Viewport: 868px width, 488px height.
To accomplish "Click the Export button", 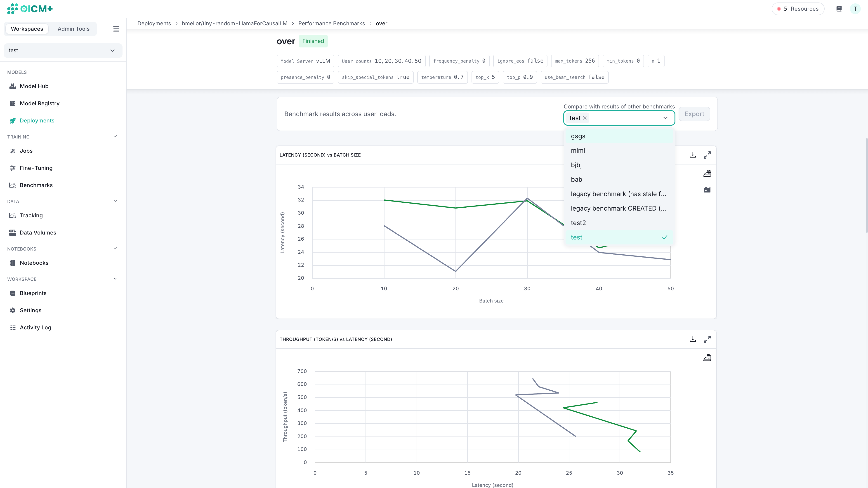I will click(694, 114).
